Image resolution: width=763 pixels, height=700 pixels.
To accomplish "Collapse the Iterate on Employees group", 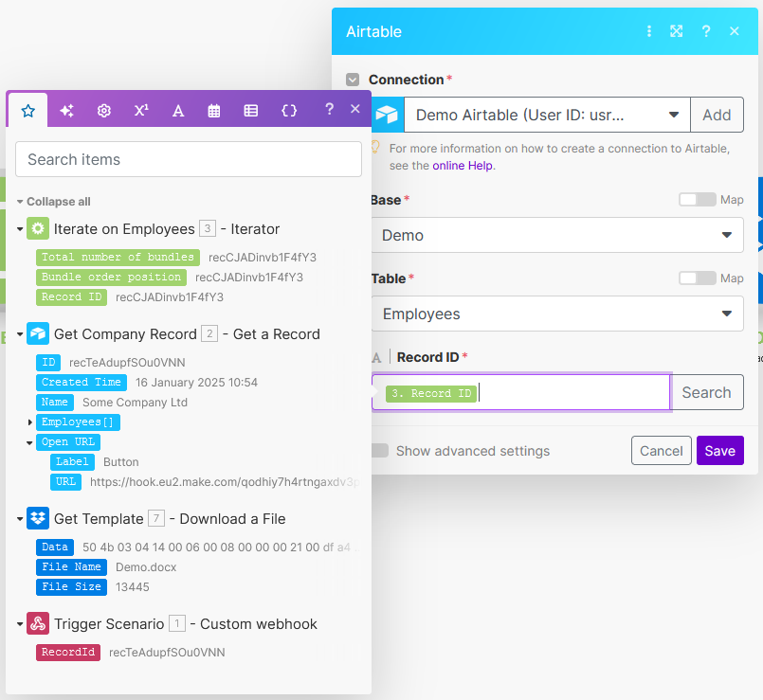I will 20,229.
